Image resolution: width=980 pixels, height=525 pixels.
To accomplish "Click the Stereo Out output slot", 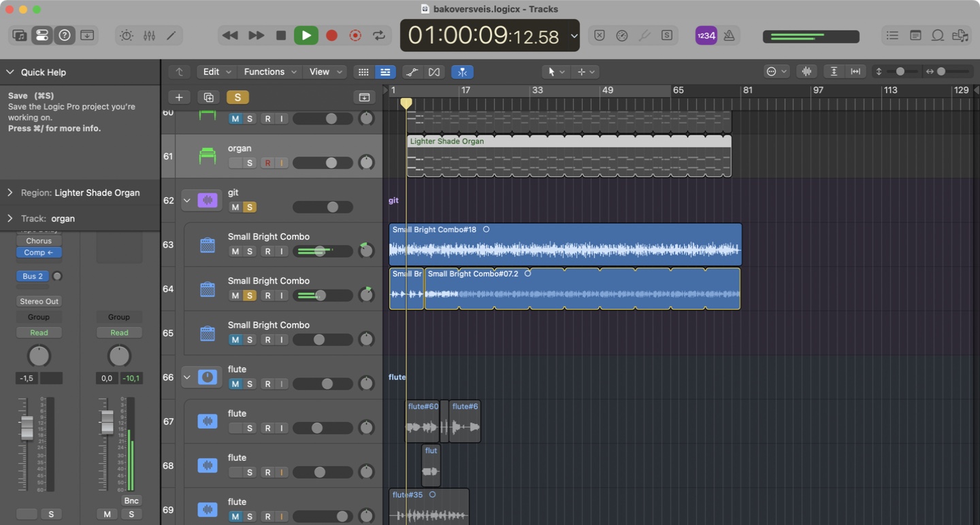I will [x=39, y=301].
